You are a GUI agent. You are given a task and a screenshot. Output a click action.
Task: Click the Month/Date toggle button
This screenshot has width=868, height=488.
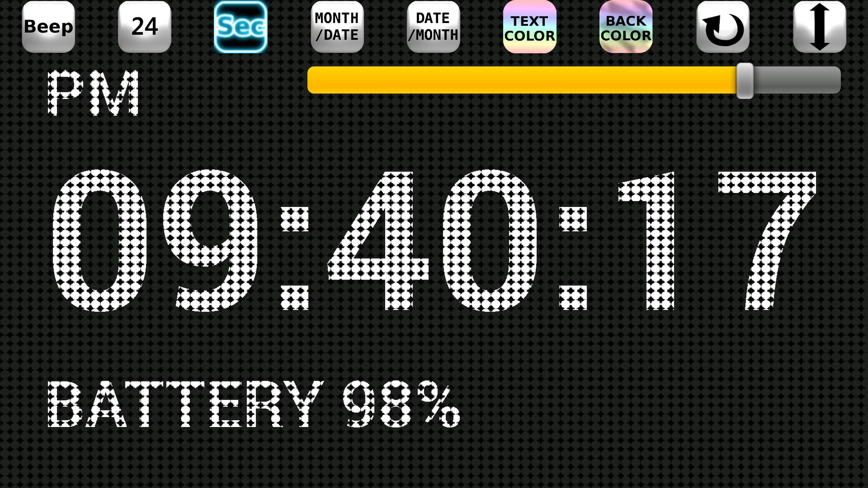tap(337, 26)
